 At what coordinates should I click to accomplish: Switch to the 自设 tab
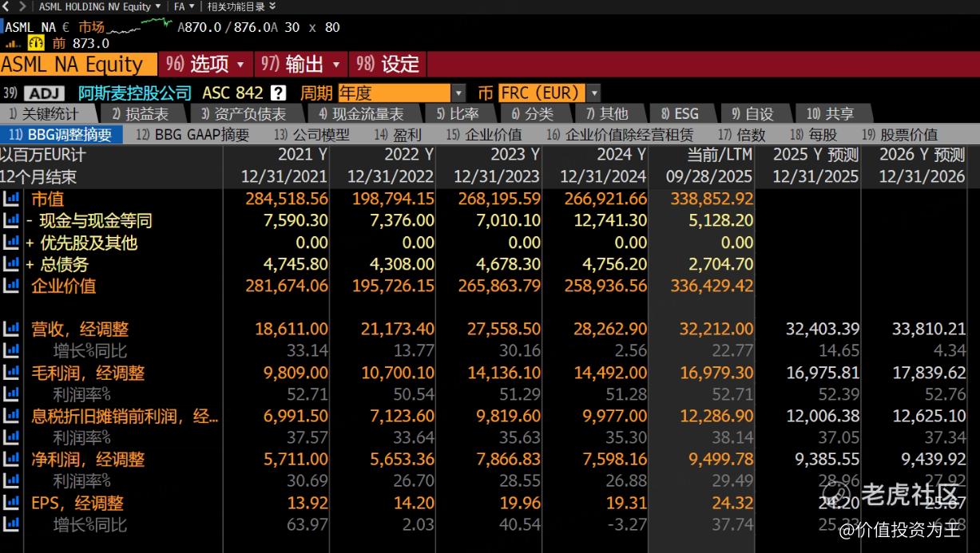[752, 114]
